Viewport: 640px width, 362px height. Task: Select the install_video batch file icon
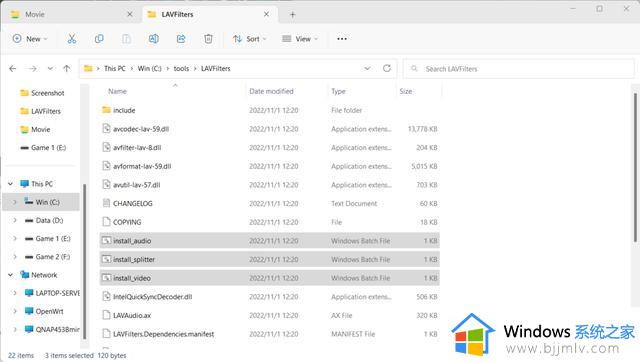(106, 278)
